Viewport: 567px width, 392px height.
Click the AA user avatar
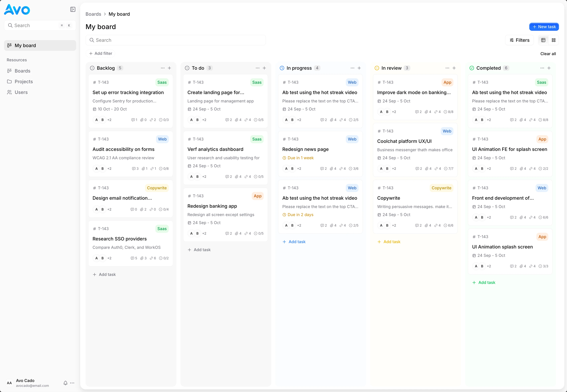9,383
